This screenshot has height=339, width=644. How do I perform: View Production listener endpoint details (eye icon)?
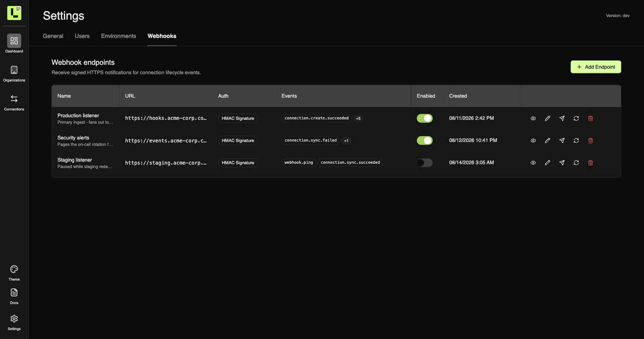[x=533, y=118]
